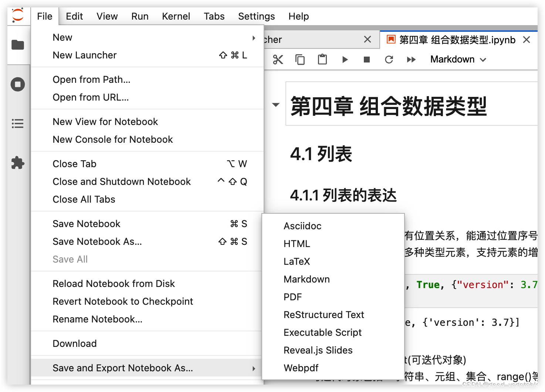Collapse the 第四章 heading section
The image size is (545, 392).
275,105
